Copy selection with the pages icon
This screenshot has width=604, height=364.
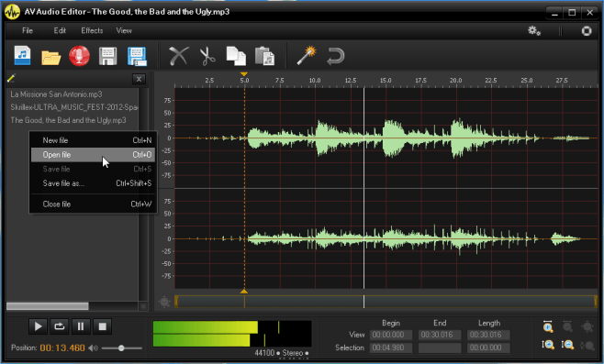coord(236,56)
